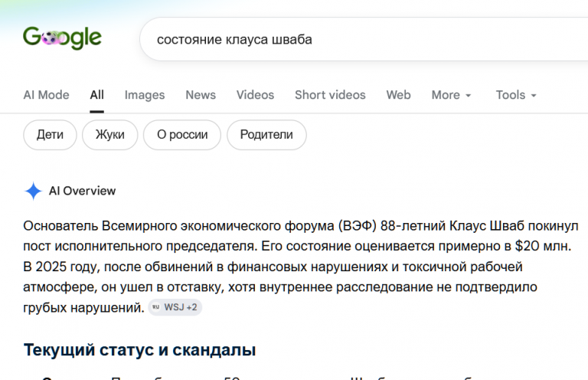The height and width of the screenshot is (380, 588).
Task: Click the heading Текущий статус и скандалы
Action: [x=139, y=350]
